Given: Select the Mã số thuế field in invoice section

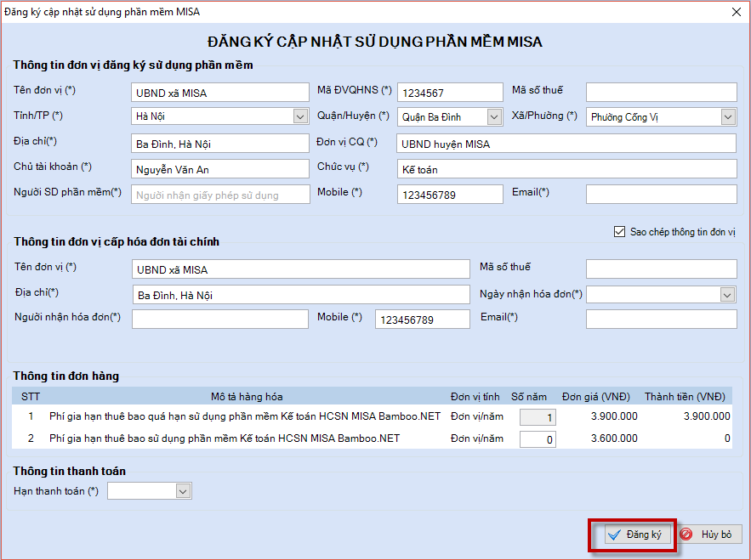Looking at the screenshot, I should point(661,269).
